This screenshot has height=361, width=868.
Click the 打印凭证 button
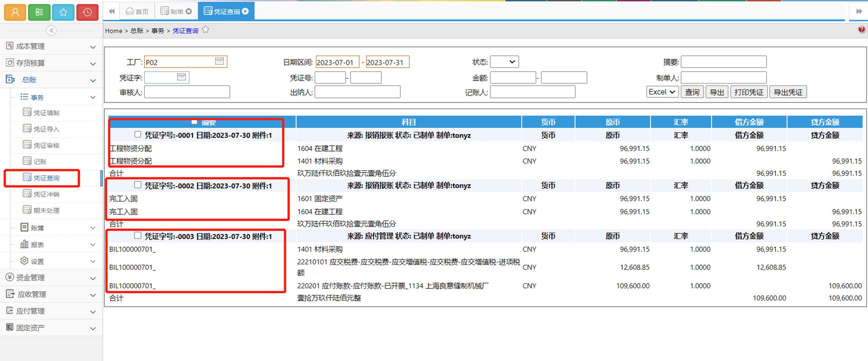pyautogui.click(x=749, y=92)
